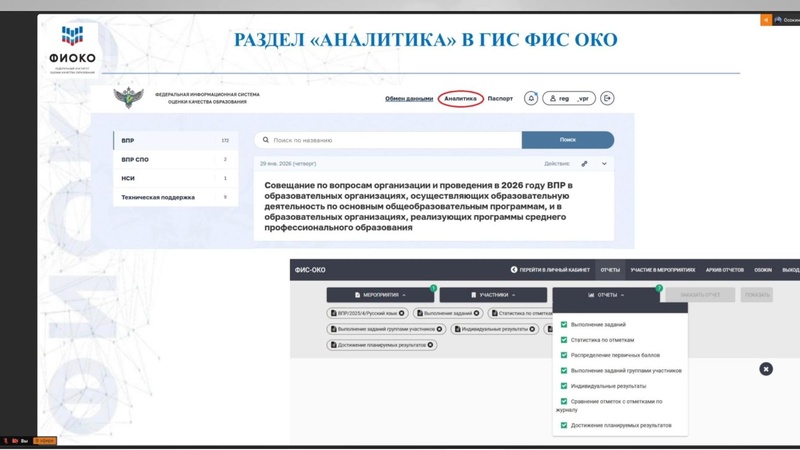
Task: Click the blue Поиск button
Action: click(568, 140)
